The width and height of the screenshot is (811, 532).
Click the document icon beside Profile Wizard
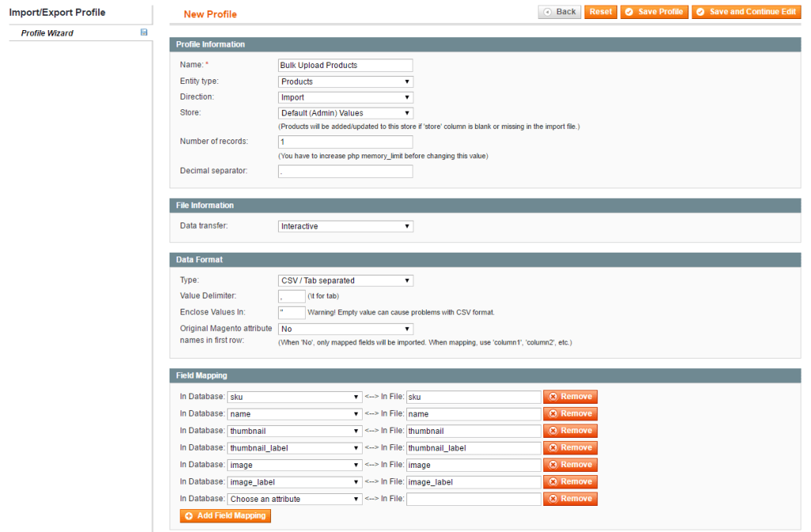pyautogui.click(x=143, y=32)
